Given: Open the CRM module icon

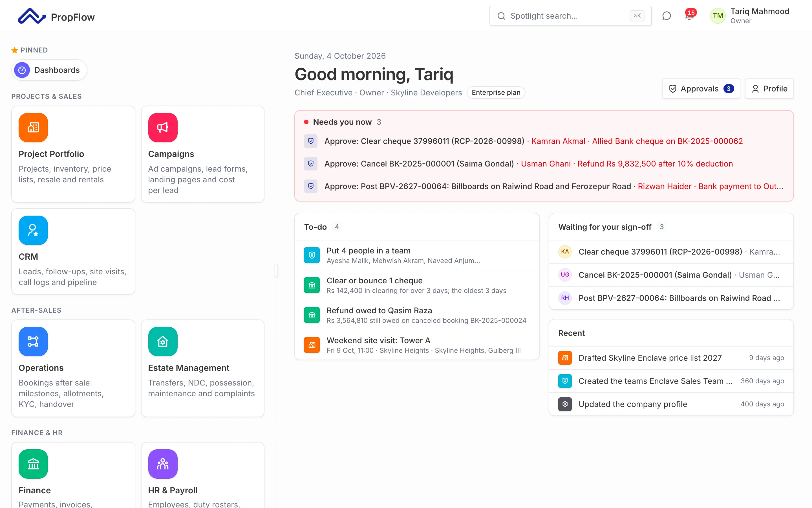Looking at the screenshot, I should pyautogui.click(x=33, y=230).
